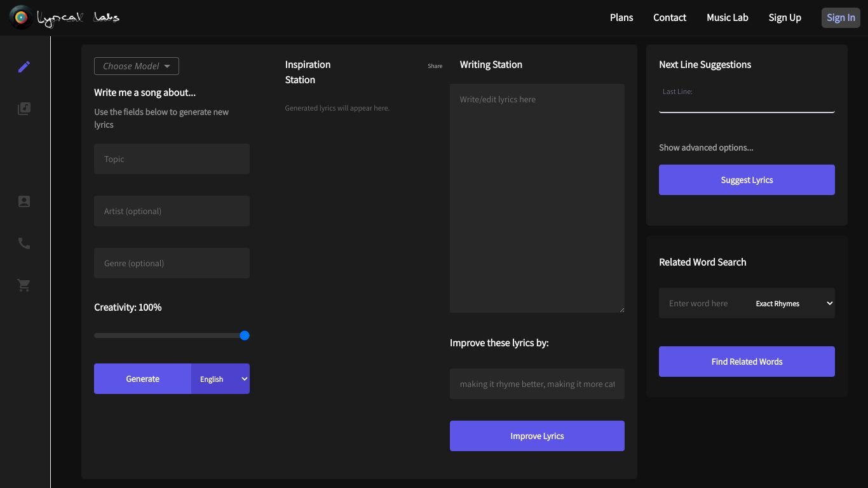Click the Sign In button
Viewport: 868px width, 488px height.
(x=841, y=17)
